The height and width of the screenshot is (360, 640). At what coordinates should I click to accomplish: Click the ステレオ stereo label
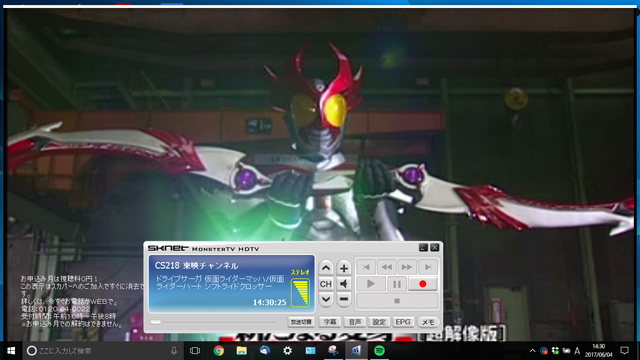[300, 272]
